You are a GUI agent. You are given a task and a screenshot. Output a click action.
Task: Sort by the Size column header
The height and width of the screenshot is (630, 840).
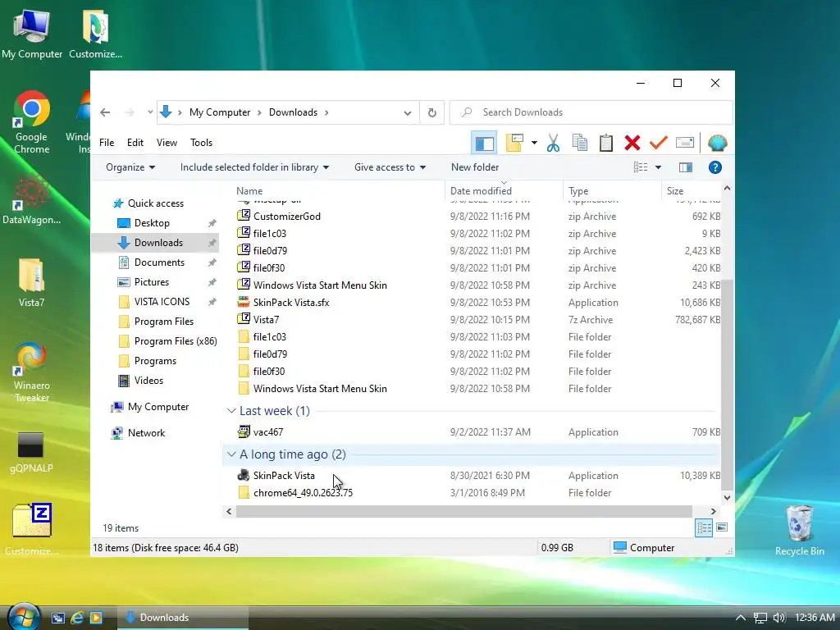(691, 191)
